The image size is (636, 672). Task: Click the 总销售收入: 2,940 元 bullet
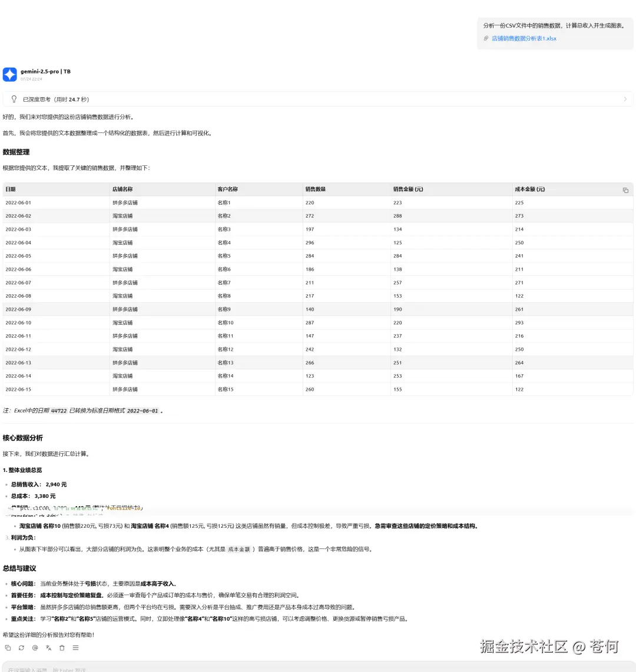click(x=39, y=484)
